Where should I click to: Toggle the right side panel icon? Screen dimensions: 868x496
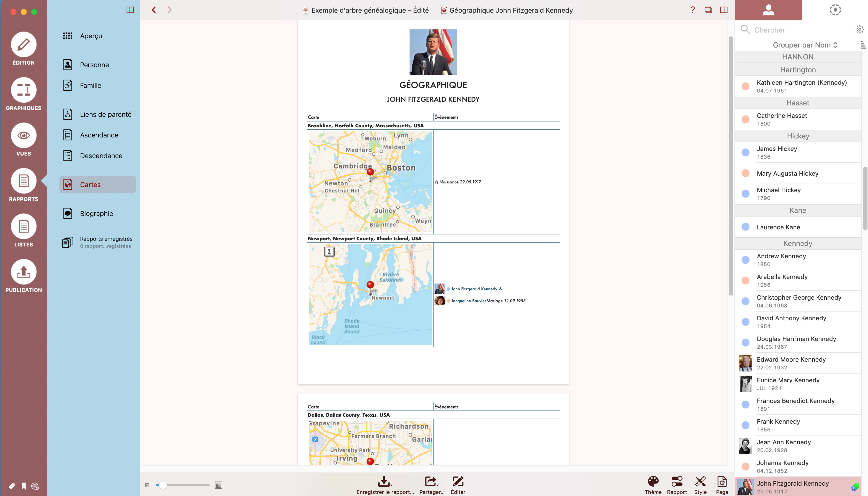[724, 10]
